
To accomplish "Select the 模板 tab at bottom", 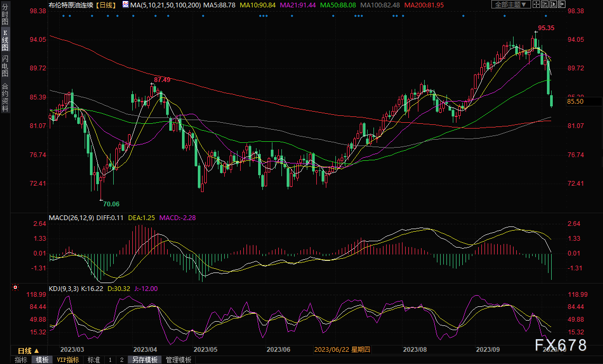I will pos(42,360).
